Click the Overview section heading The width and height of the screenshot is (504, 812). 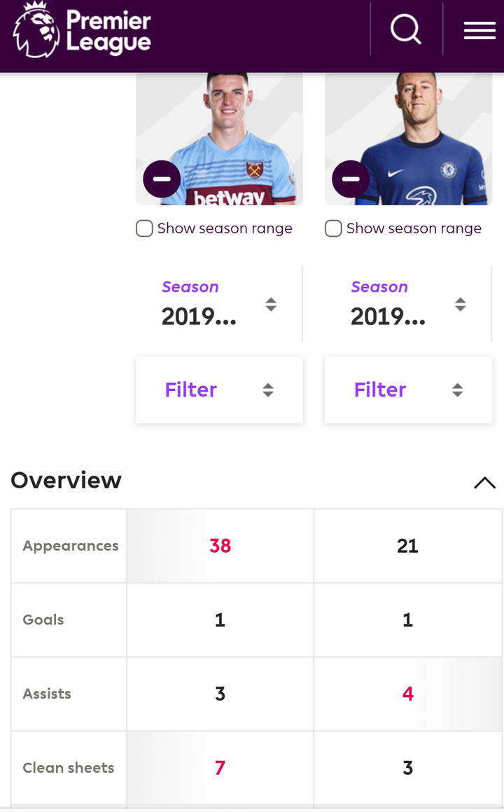tap(66, 481)
